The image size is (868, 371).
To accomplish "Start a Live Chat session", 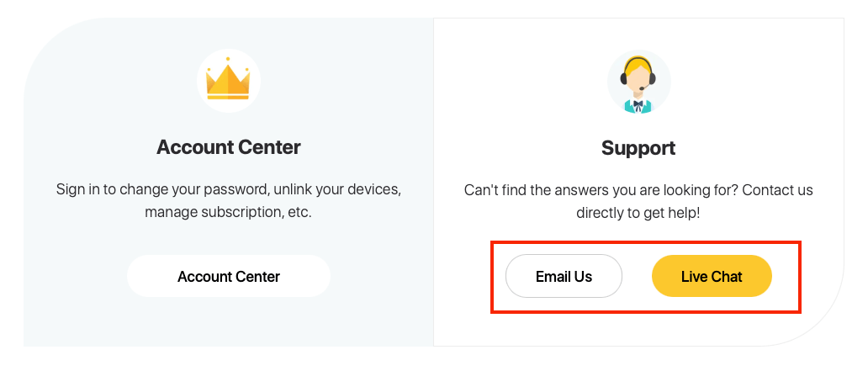I will pos(712,276).
